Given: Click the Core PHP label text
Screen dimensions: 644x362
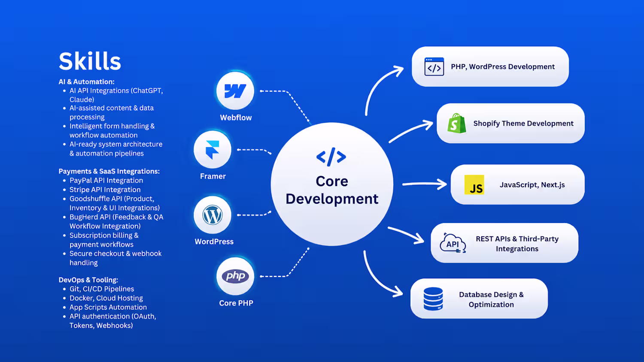Looking at the screenshot, I should coord(236,303).
